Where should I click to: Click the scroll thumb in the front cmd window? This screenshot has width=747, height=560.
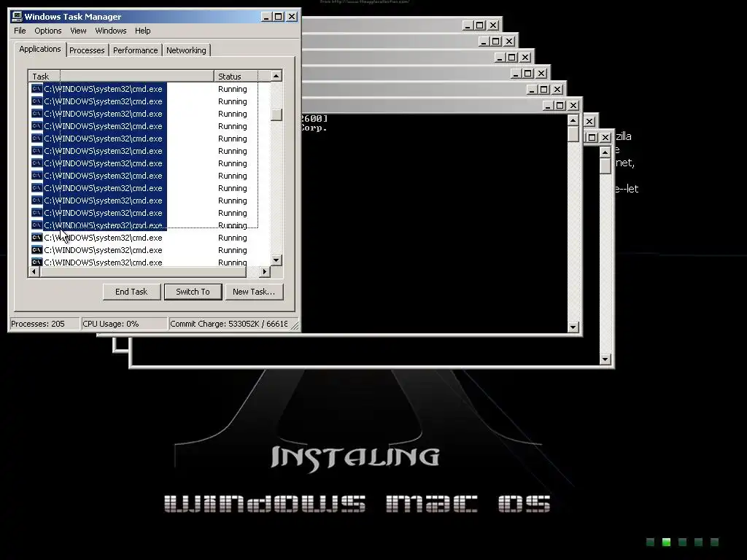[x=573, y=134]
